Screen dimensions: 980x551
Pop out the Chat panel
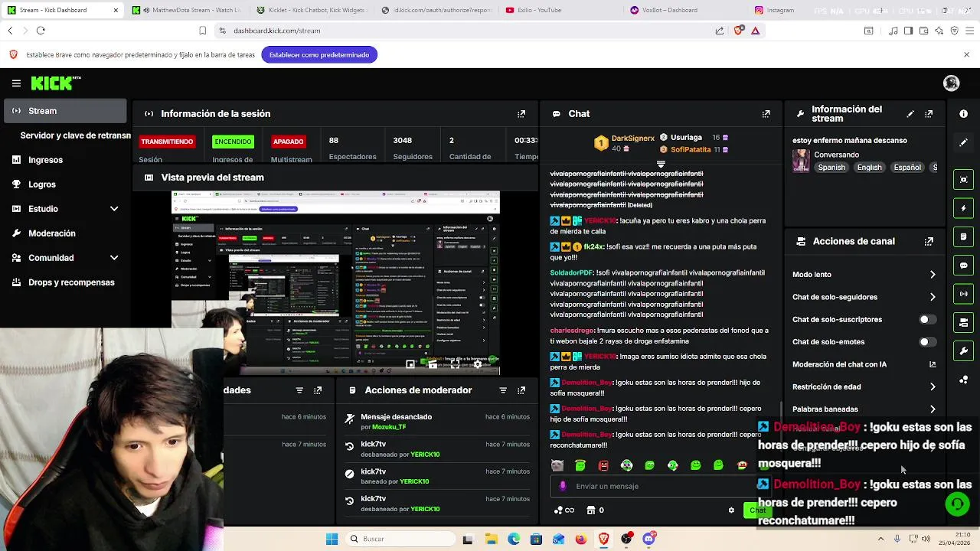766,113
